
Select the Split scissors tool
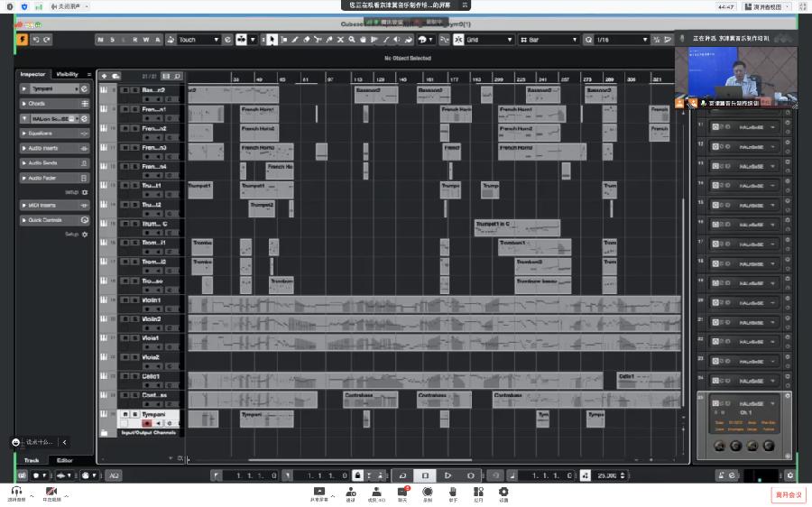click(x=318, y=40)
